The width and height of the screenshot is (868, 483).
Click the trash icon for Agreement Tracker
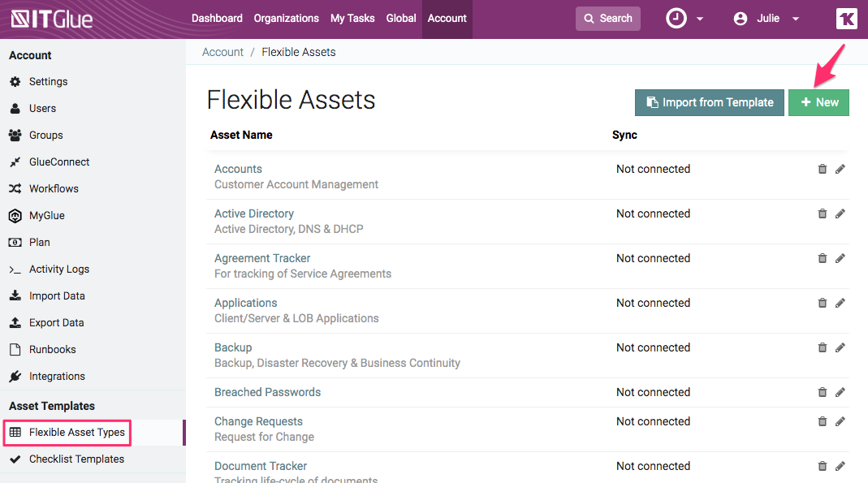(822, 258)
